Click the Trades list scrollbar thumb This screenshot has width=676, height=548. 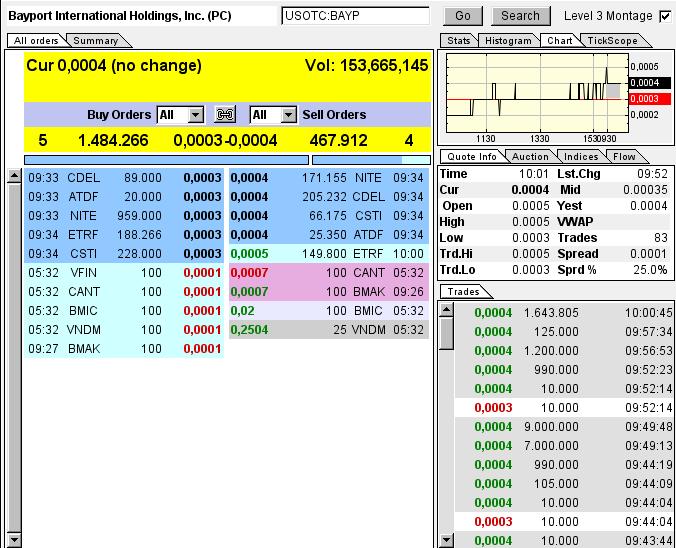click(447, 333)
